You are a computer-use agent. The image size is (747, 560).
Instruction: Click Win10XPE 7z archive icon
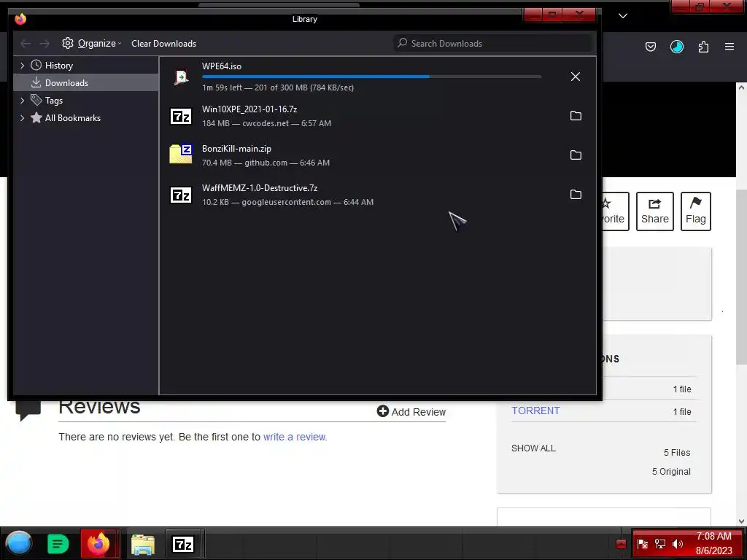coord(181,116)
